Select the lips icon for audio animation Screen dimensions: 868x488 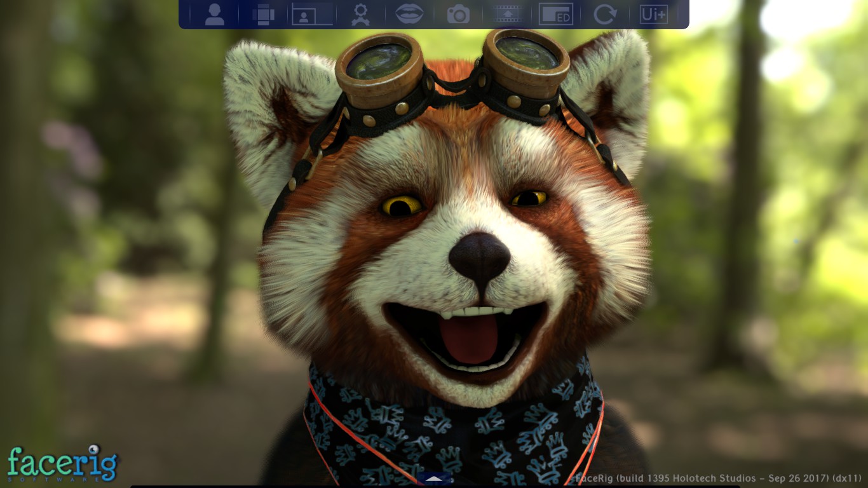coord(409,14)
